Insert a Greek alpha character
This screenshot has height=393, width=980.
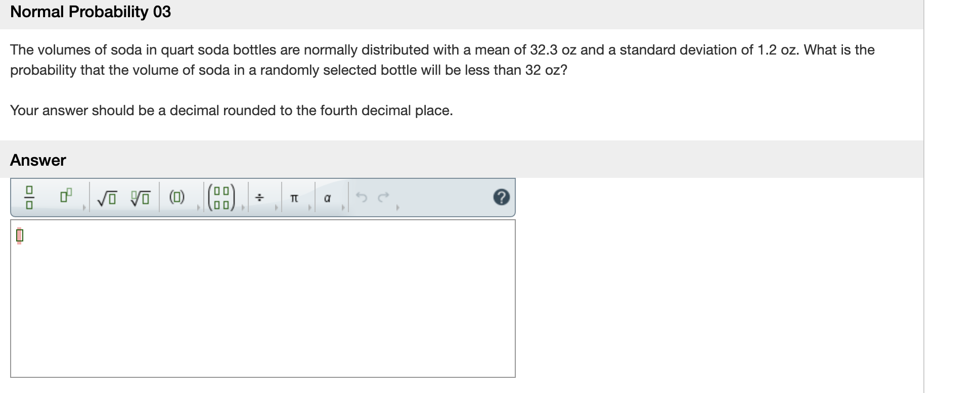327,198
